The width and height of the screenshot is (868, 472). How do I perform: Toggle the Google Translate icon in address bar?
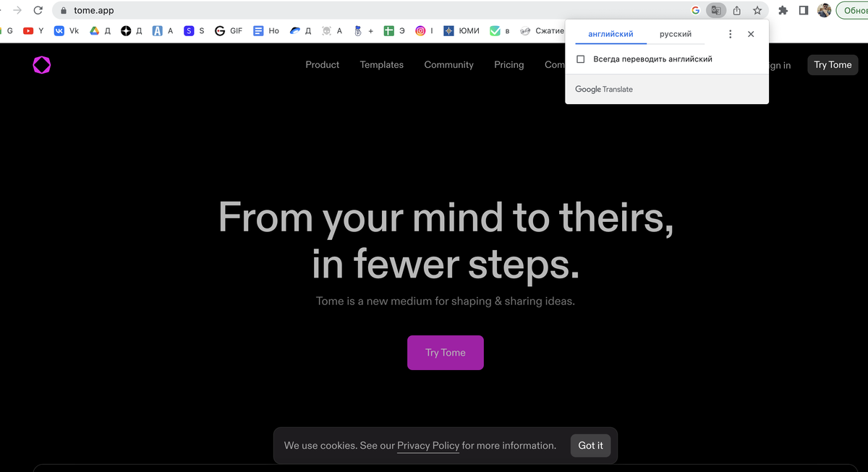[715, 11]
